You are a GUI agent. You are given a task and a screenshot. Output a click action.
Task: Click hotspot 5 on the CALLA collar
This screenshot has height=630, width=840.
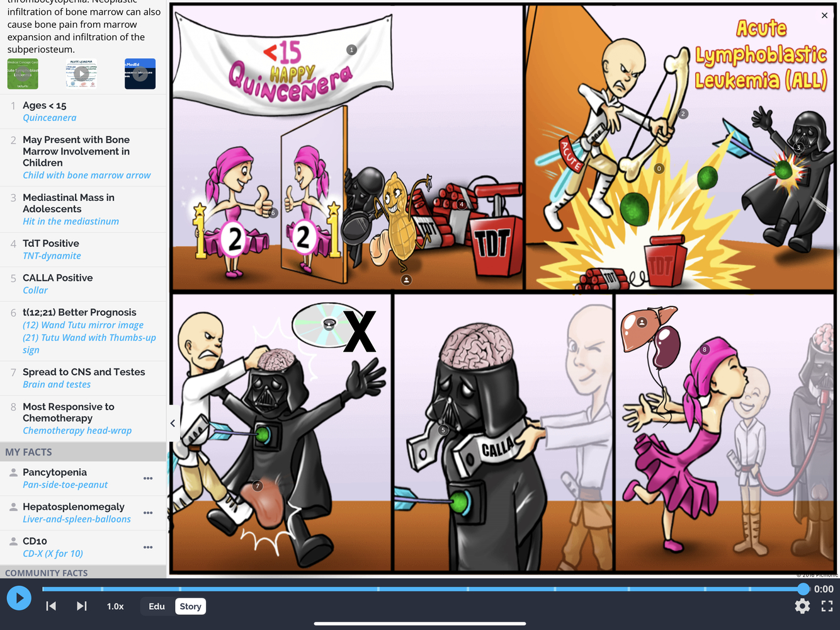click(x=443, y=430)
